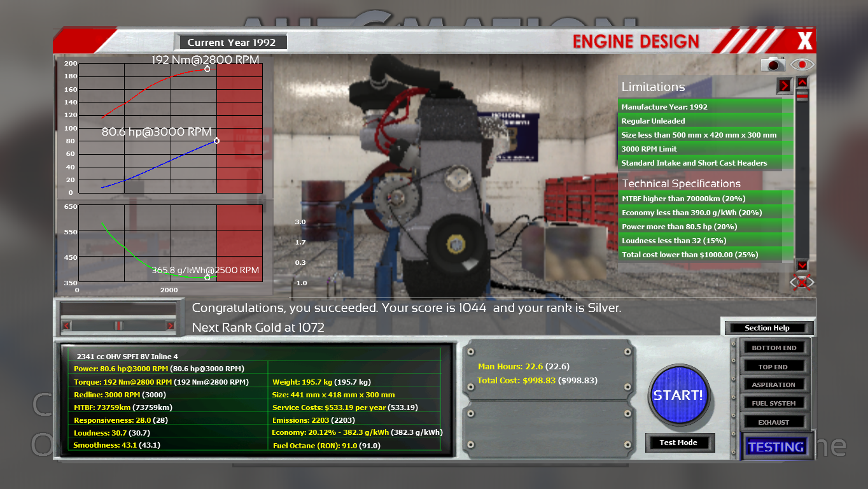
Task: Click the score congratulations message
Action: pos(407,308)
